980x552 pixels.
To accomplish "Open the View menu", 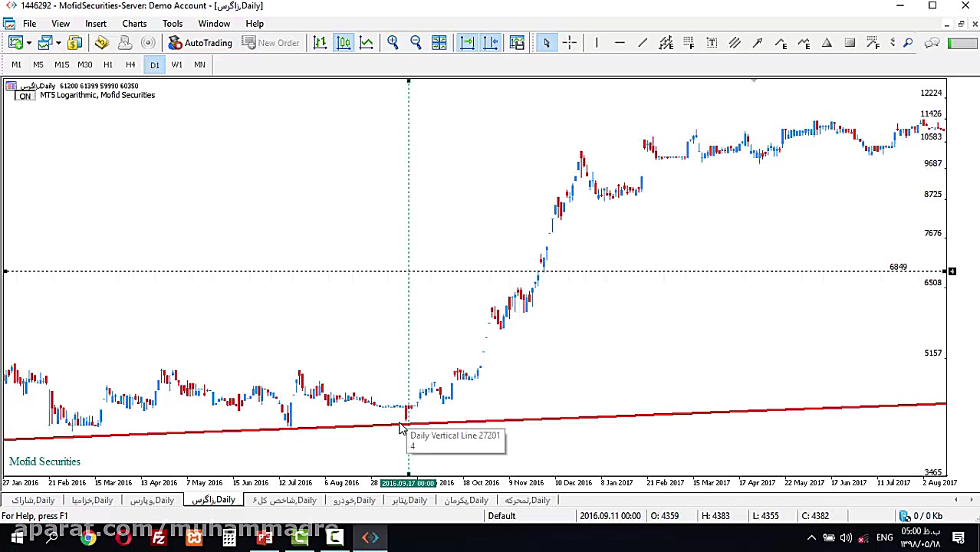I will pos(60,24).
